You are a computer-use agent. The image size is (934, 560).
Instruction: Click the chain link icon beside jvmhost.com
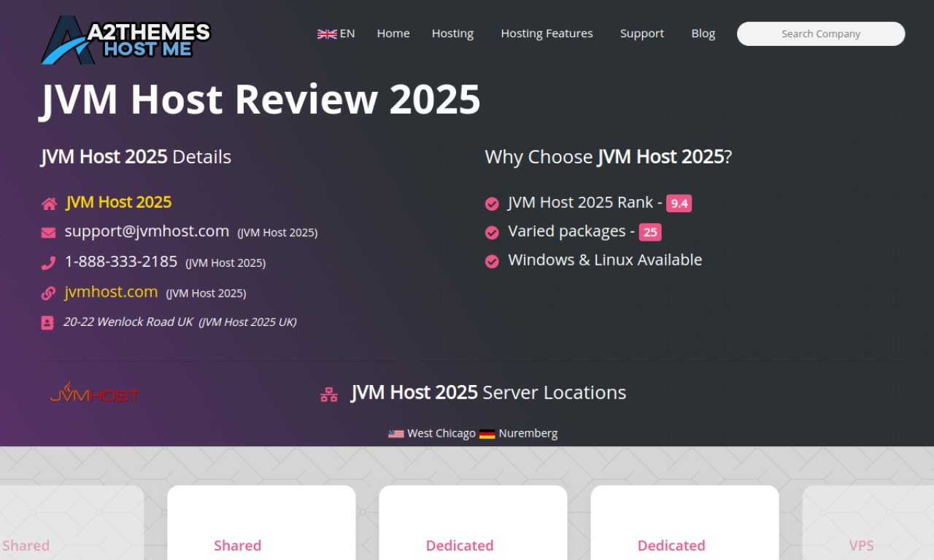[x=48, y=293]
